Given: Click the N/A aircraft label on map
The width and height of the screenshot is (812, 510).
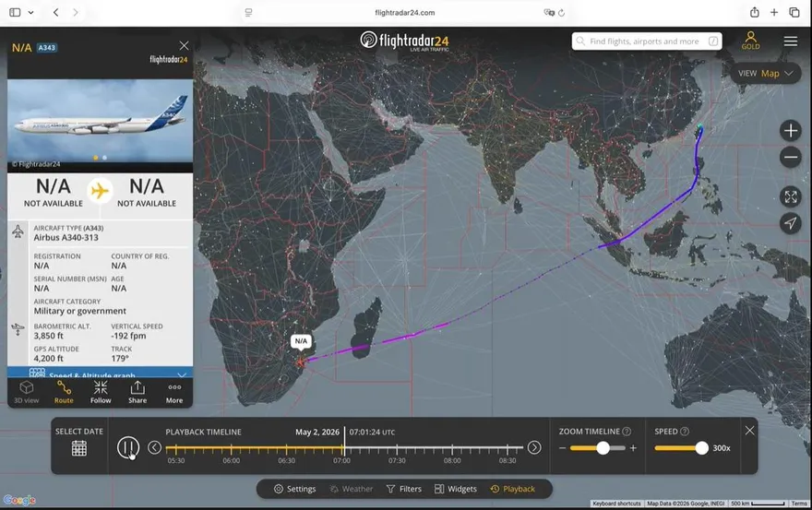Looking at the screenshot, I should (x=301, y=341).
